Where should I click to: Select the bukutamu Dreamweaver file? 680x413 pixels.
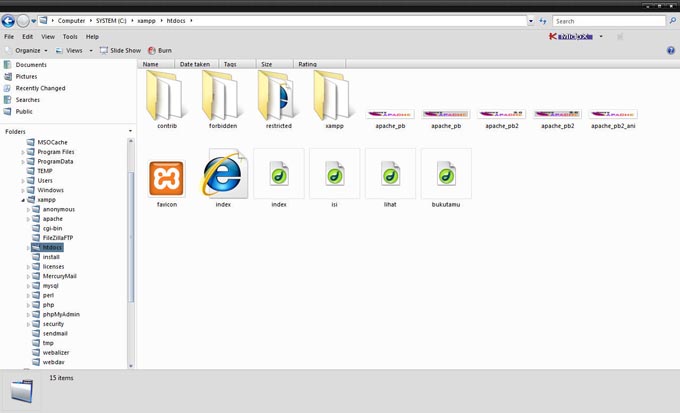tap(446, 178)
